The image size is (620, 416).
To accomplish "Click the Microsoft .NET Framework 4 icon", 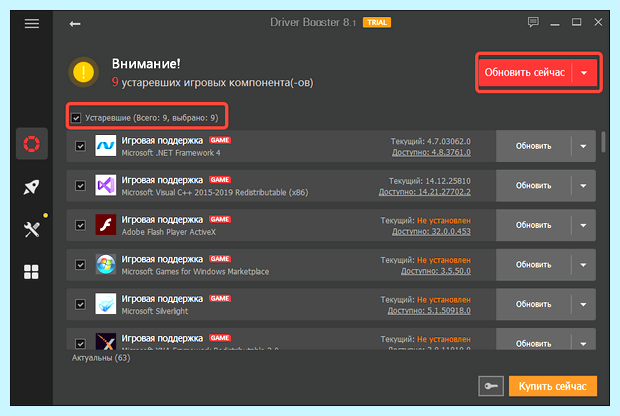I will point(106,146).
